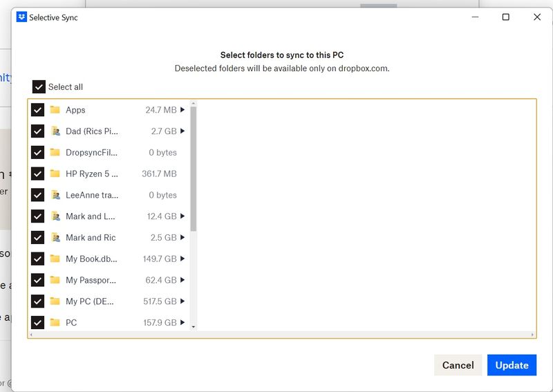This screenshot has width=553, height=392.
Task: Select the Mark and L... shared folder icon
Action: tap(55, 216)
